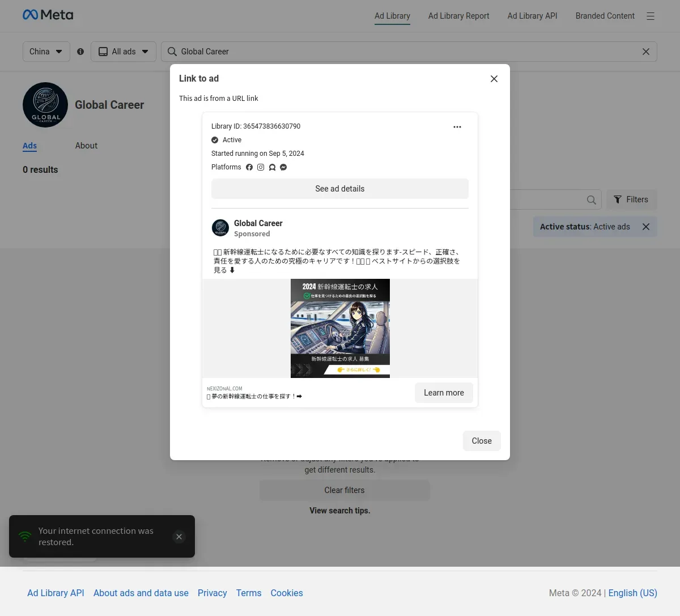Viewport: 680px width, 616px height.
Task: Click Global Career advertiser name in ad
Action: point(258,223)
